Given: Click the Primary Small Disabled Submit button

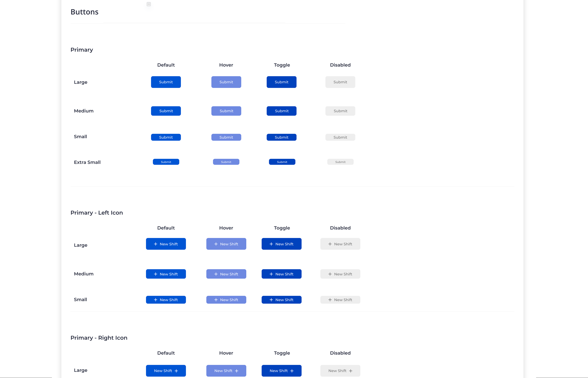Looking at the screenshot, I should [340, 137].
